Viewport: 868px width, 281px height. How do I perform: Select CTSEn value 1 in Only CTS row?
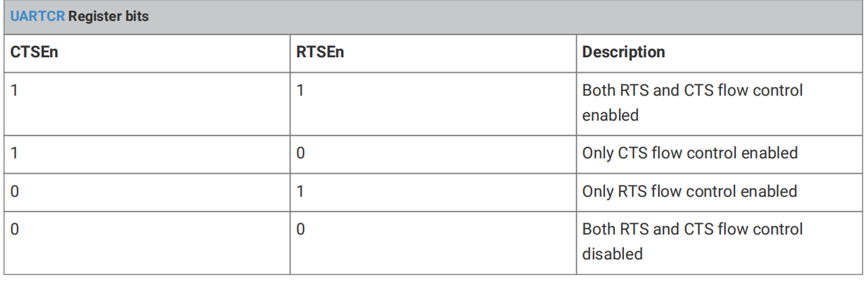coord(14,153)
